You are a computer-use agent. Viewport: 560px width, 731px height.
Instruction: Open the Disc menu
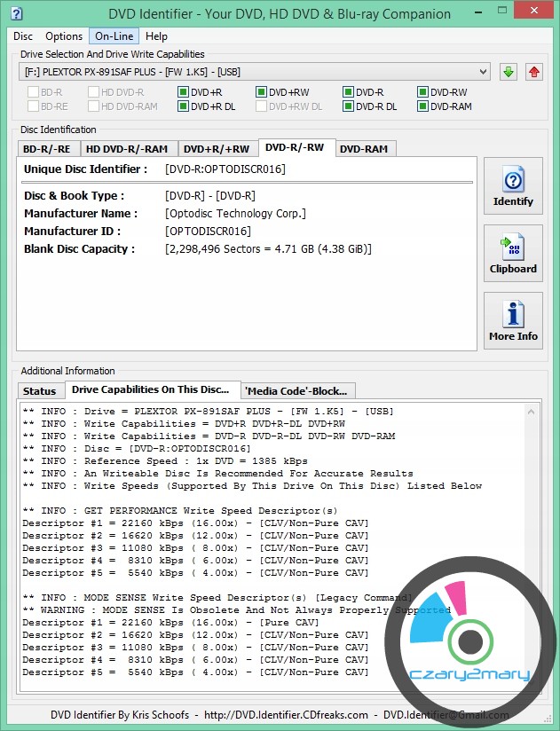click(23, 36)
